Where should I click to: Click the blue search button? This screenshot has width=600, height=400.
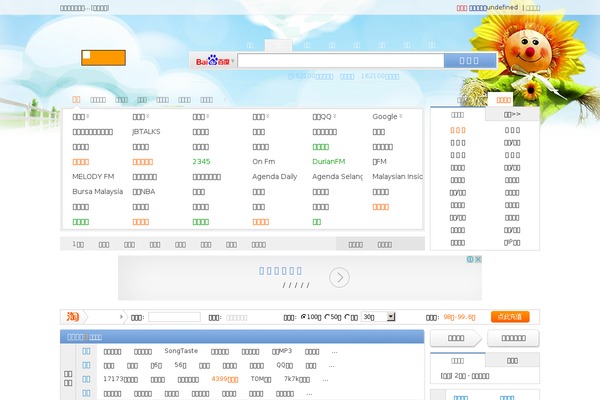click(470, 60)
